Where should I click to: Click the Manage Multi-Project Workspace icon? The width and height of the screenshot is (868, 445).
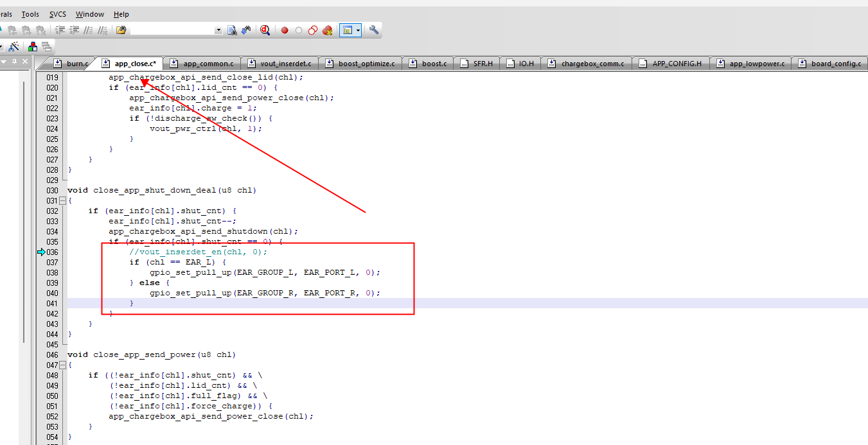point(46,46)
